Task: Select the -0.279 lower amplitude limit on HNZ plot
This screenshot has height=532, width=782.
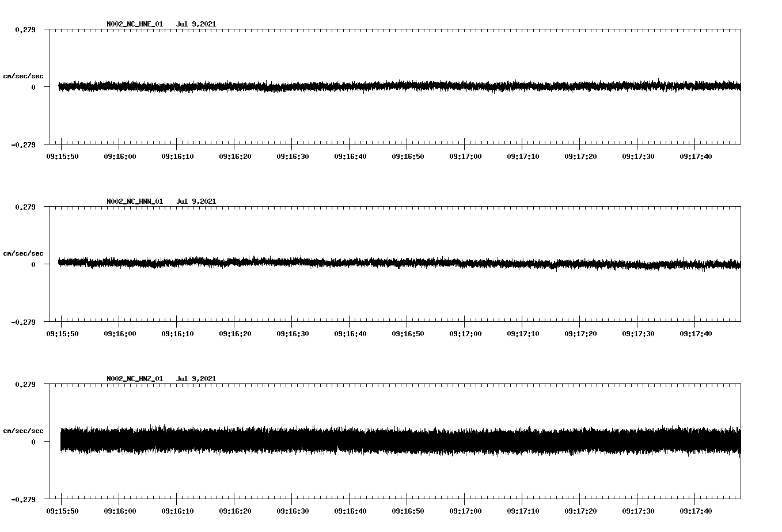Action: (x=23, y=500)
